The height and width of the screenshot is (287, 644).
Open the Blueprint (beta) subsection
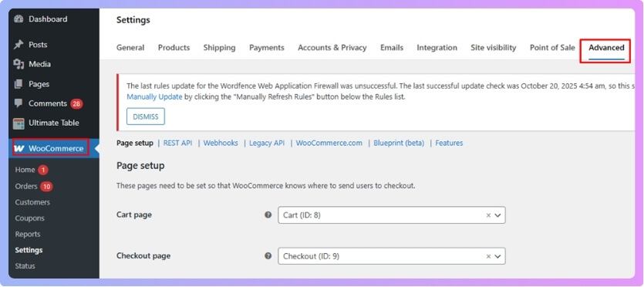click(x=399, y=143)
